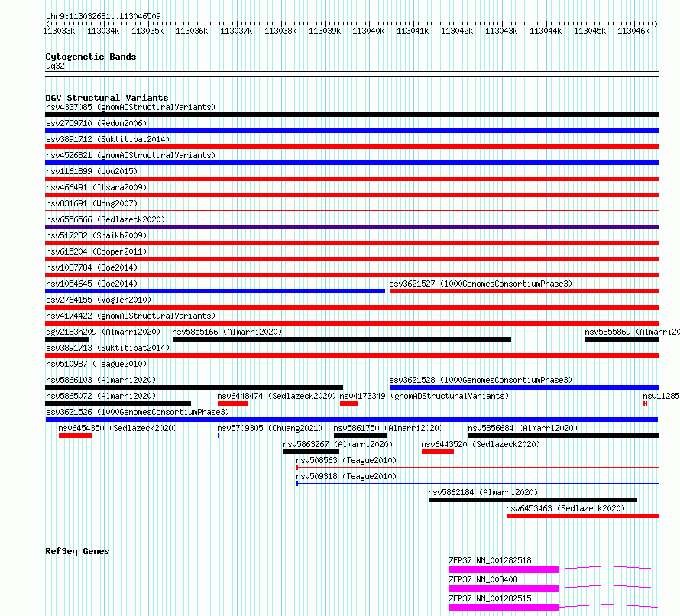Open nsv517282 (Shaikh2009) label
Screen dimensions: 680x616
click(x=96, y=235)
